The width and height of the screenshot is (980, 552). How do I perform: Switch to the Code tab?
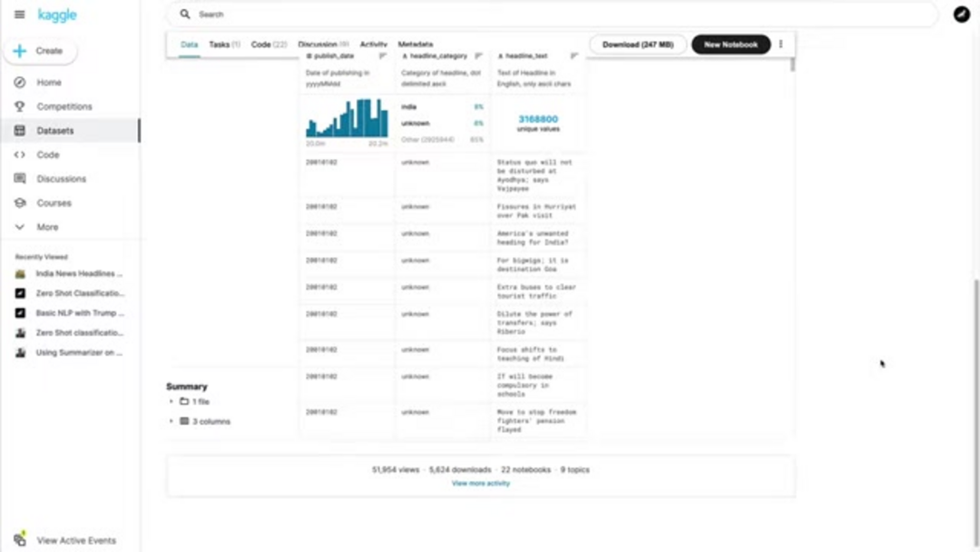point(269,44)
